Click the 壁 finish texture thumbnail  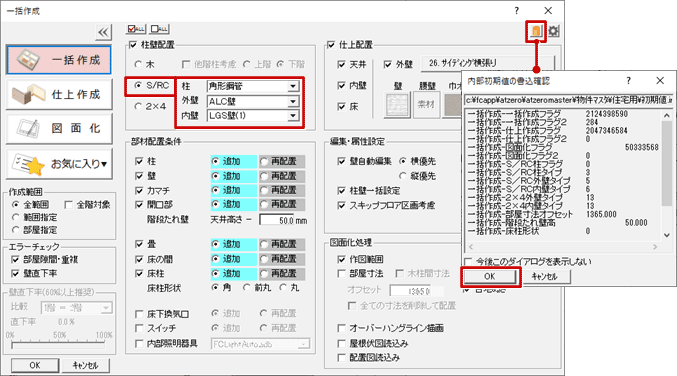[397, 105]
